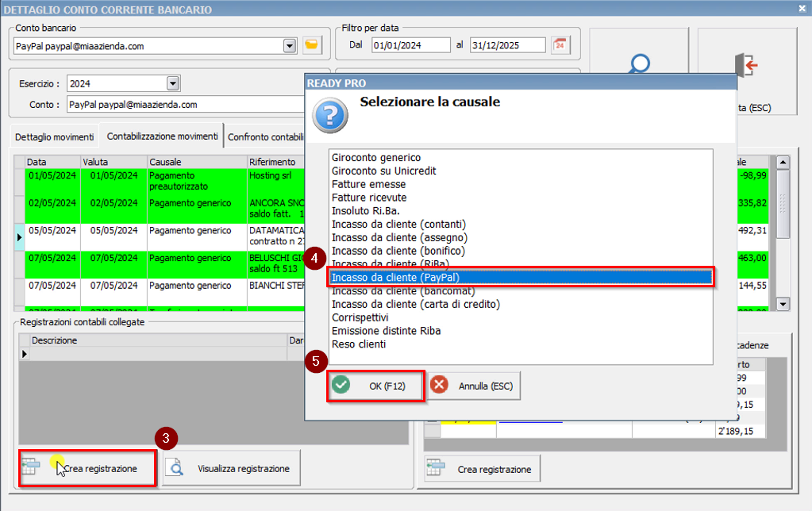Select Incasso da cliente (carta di credito)
Viewport: 812px width, 511px height.
(x=521, y=304)
